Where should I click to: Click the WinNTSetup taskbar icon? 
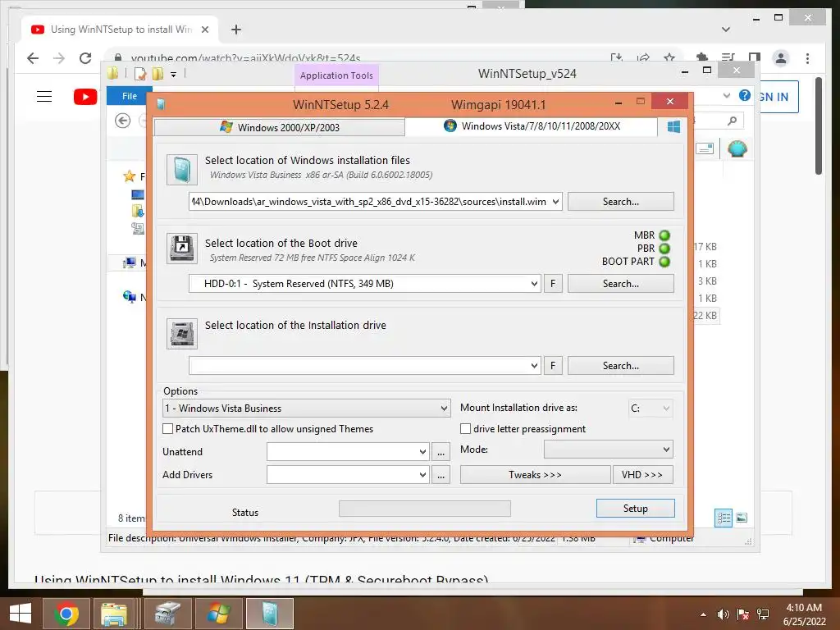point(270,614)
